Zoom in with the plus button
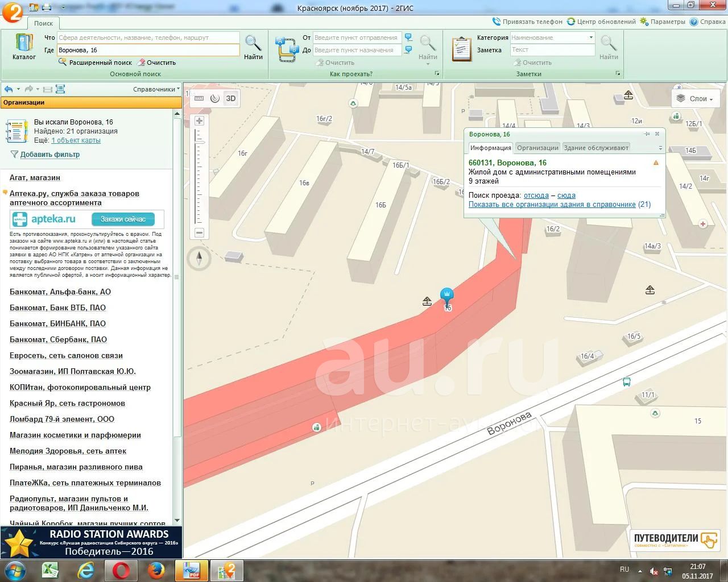The width and height of the screenshot is (728, 582). click(x=199, y=120)
